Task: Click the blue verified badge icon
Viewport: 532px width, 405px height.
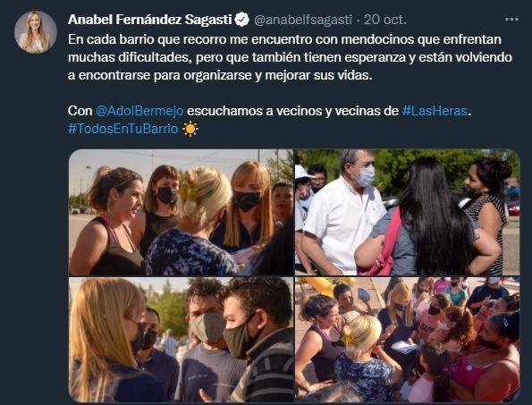Action: coord(242,20)
